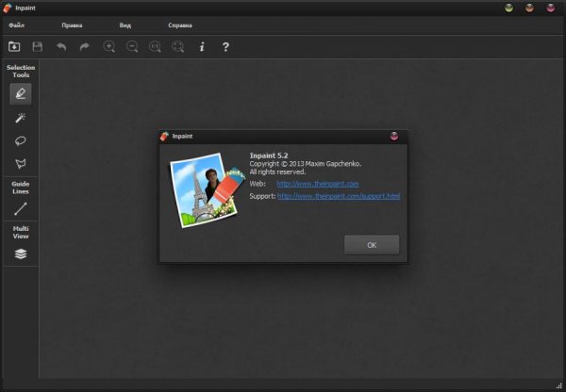The height and width of the screenshot is (392, 566).
Task: Redo action with the right arrow icon
Action: point(85,46)
